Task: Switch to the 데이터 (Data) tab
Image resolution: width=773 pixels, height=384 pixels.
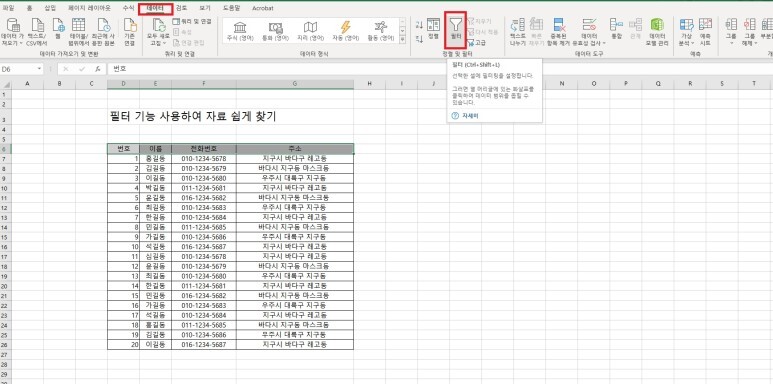Action: pyautogui.click(x=155, y=8)
